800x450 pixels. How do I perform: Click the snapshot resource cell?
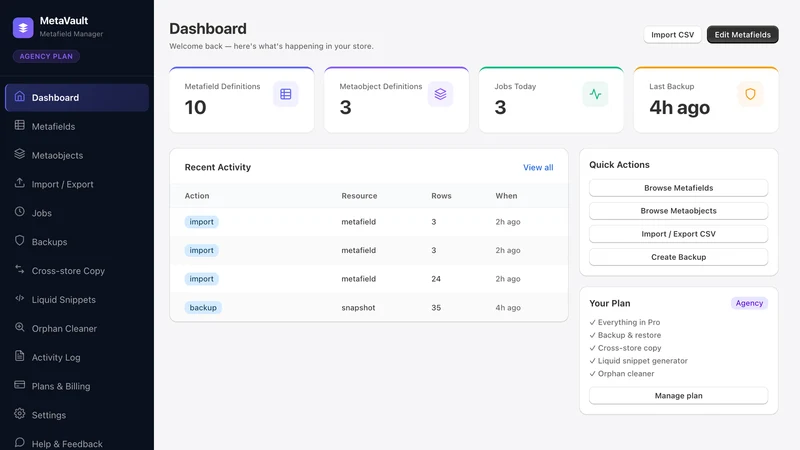[358, 308]
